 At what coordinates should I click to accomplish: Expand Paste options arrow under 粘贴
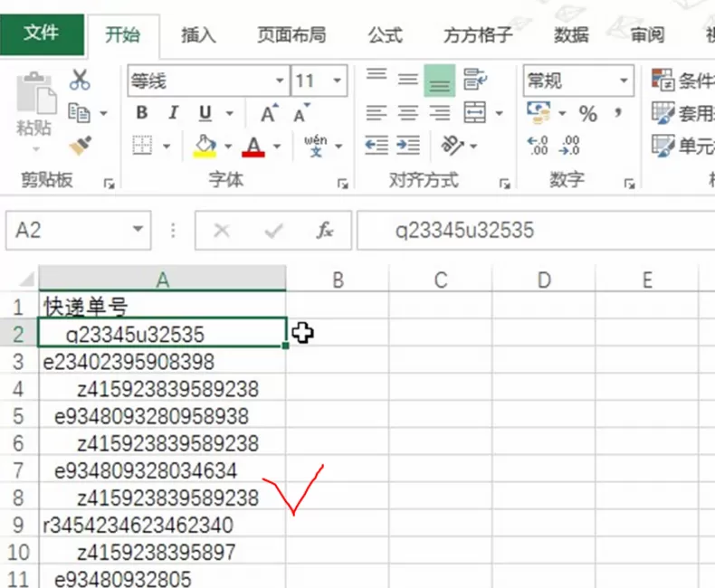(36, 149)
